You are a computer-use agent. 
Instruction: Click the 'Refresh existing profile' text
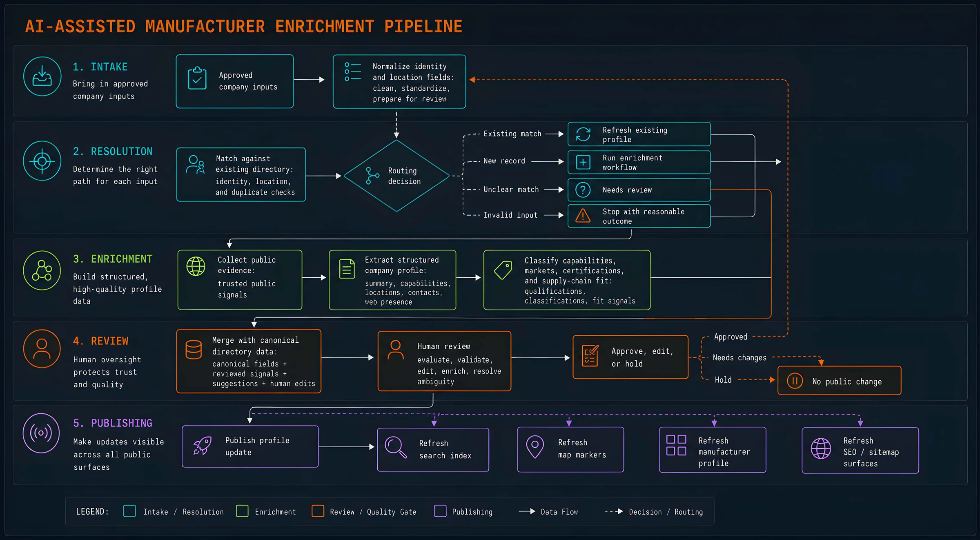[x=635, y=135]
